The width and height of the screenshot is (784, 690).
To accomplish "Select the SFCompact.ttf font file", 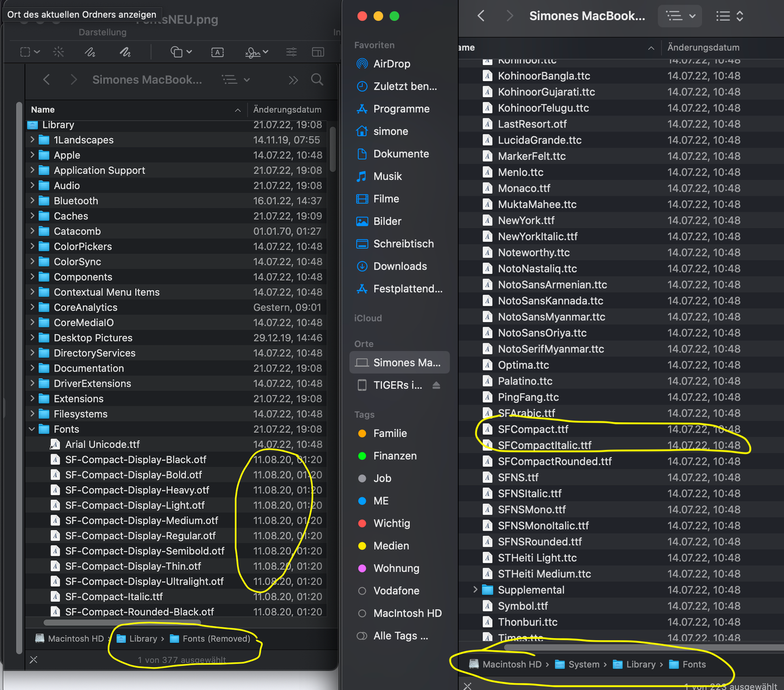I will coord(533,429).
